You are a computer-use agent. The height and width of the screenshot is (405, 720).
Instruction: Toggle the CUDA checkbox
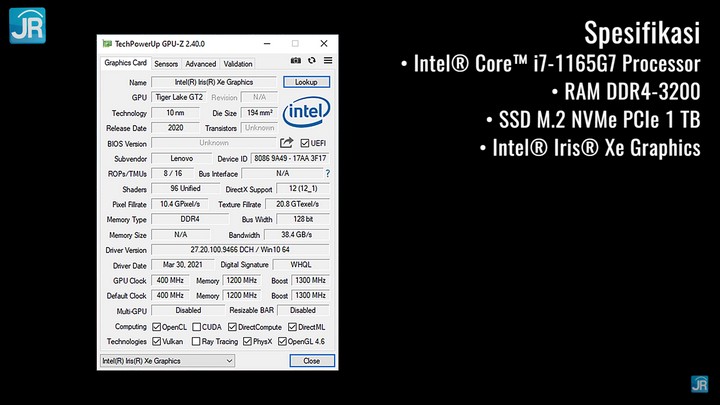pos(196,326)
